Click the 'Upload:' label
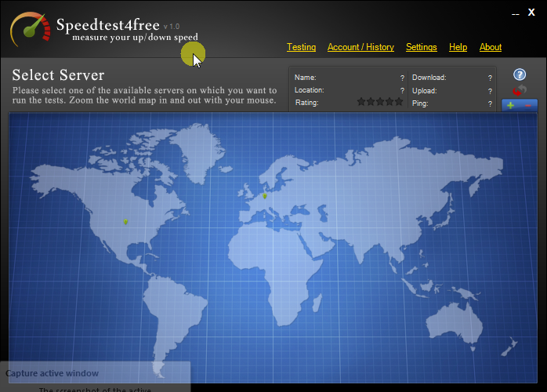 click(424, 91)
